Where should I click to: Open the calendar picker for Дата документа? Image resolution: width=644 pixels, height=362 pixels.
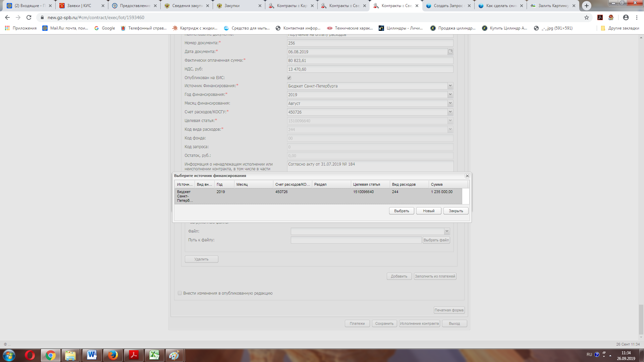(450, 52)
